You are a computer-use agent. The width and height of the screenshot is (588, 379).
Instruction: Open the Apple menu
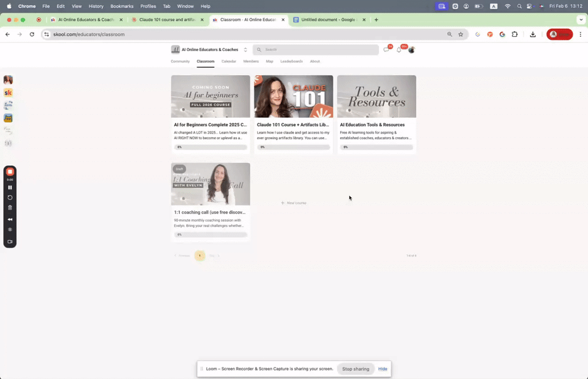(x=9, y=6)
